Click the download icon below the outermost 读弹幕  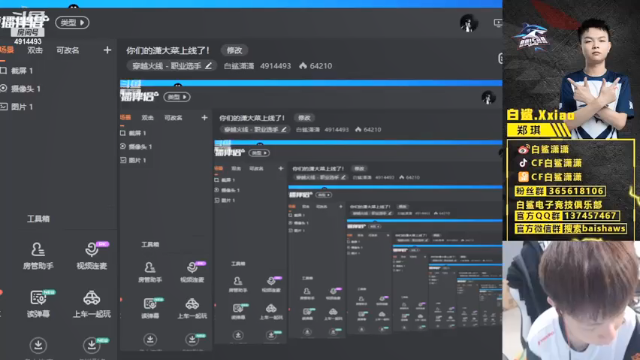pyautogui.click(x=38, y=345)
